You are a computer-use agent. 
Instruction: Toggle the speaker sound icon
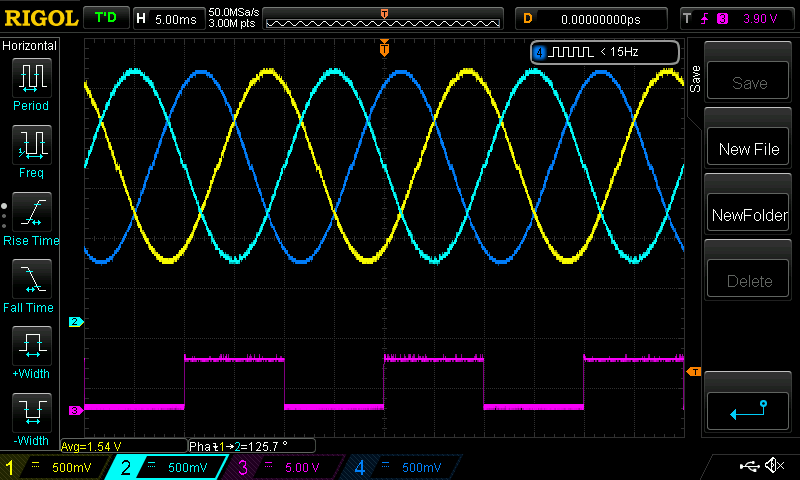click(x=774, y=466)
